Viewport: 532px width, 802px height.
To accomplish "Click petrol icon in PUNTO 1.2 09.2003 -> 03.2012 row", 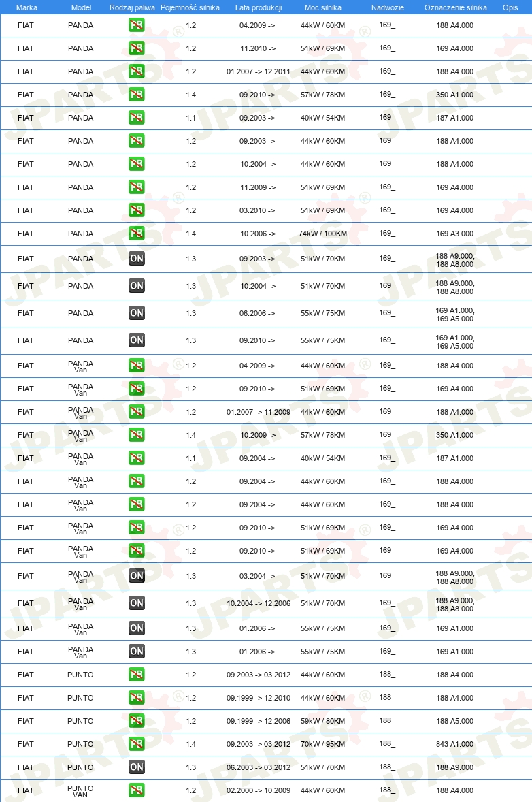I will tap(137, 674).
